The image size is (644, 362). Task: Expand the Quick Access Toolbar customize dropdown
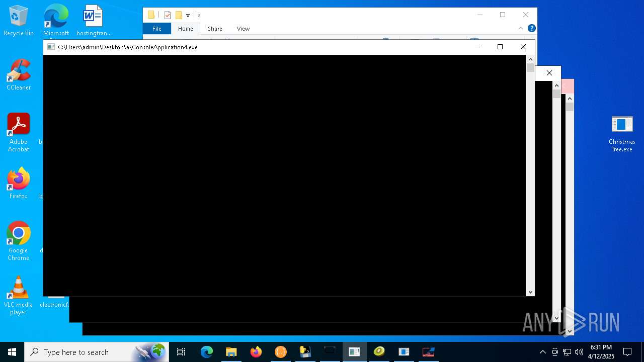click(188, 15)
